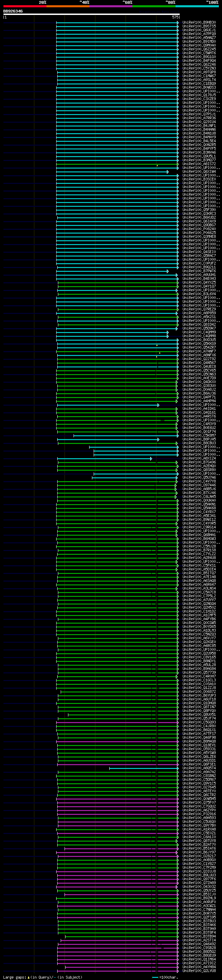Select hit label UniRef100_B8PJA5
The width and height of the screenshot is (222, 980).
(199, 439)
